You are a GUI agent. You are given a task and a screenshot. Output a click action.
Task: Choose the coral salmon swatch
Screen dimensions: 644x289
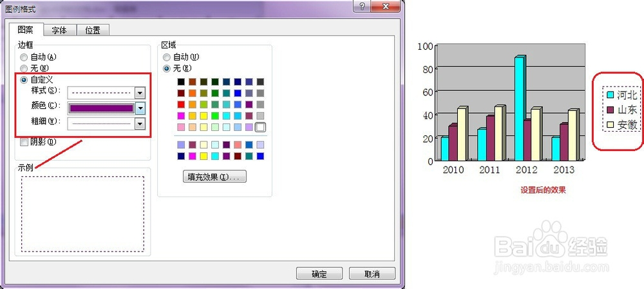point(238,144)
